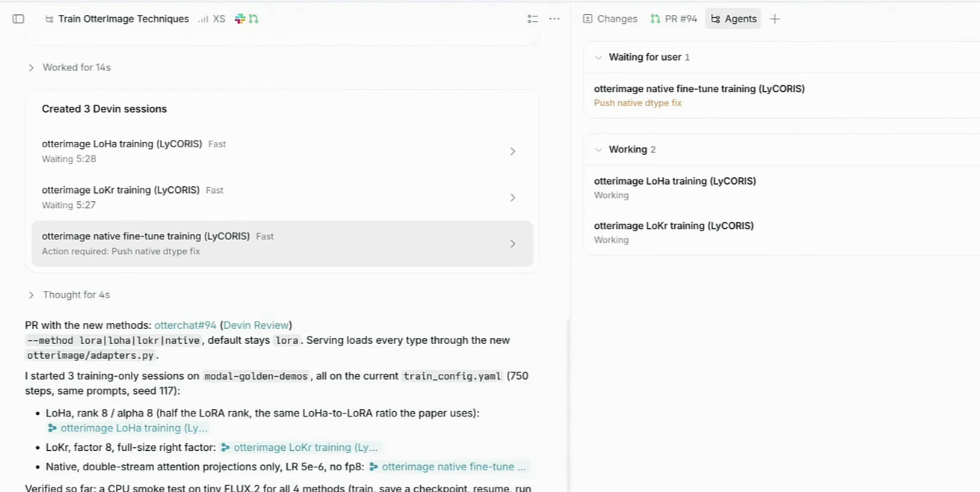
Task: Click the train_config.yaml code label
Action: pyautogui.click(x=452, y=376)
